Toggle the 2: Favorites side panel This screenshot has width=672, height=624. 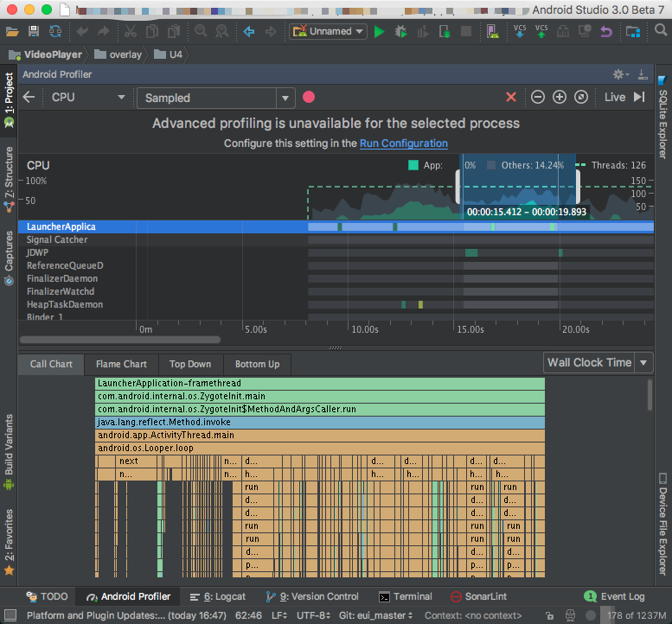point(9,542)
